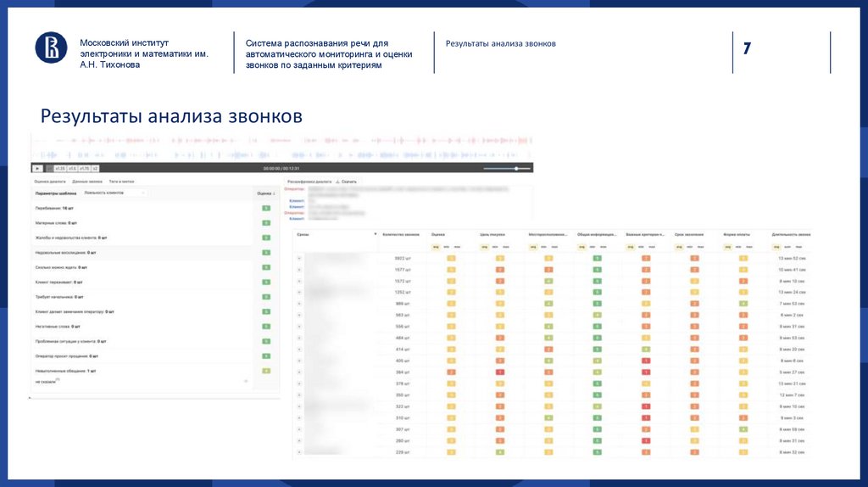
Task: Sort by the Оценка column in the parameters panel
Action: (x=265, y=193)
